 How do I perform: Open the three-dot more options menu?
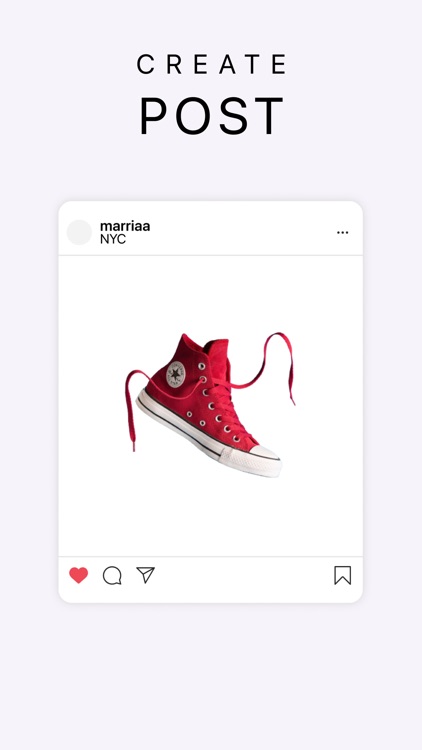click(x=343, y=232)
